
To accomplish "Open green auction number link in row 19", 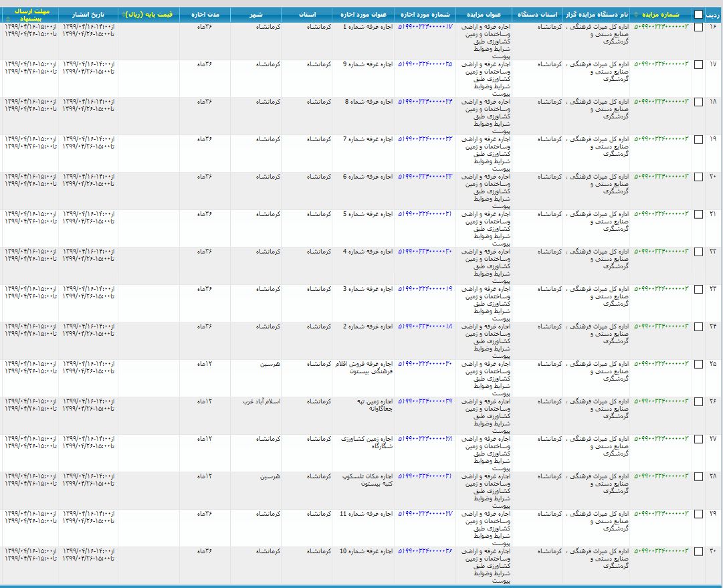I will coord(661,139).
